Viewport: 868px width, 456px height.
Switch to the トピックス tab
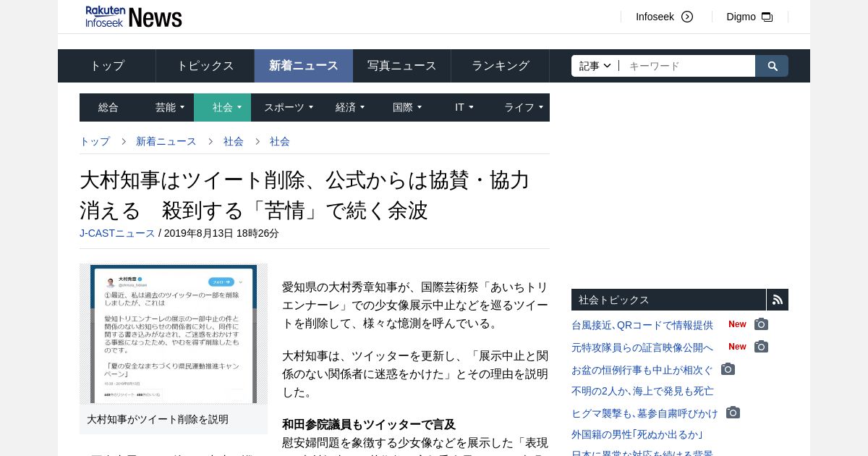[x=205, y=66]
